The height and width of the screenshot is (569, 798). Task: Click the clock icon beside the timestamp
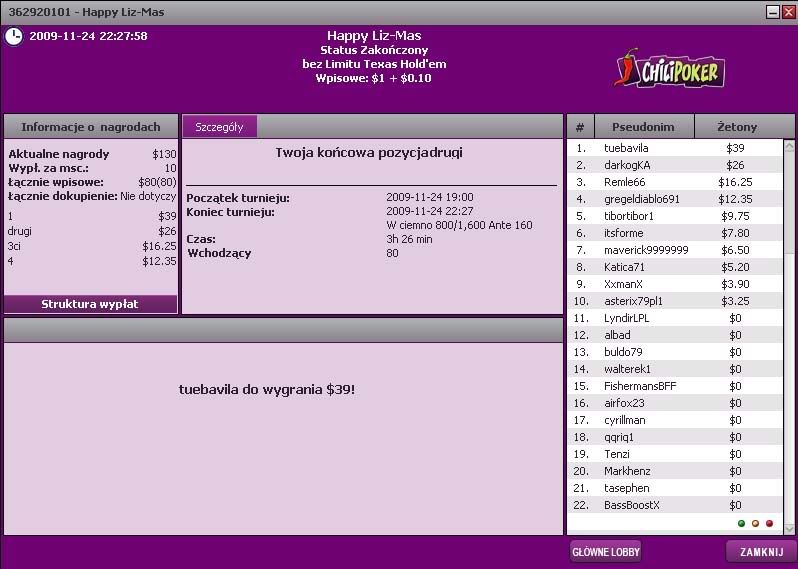tap(14, 36)
